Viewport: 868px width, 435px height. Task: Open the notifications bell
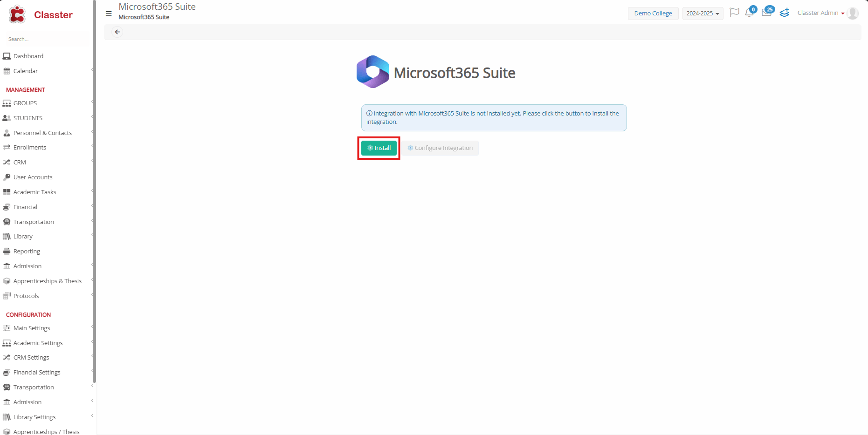tap(750, 13)
